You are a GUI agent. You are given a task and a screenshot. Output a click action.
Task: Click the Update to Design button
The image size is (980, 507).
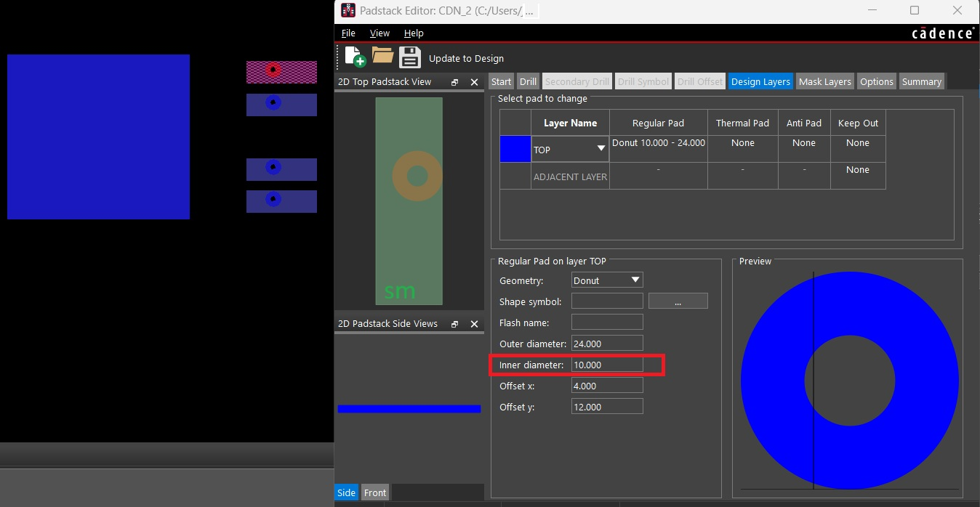click(466, 58)
